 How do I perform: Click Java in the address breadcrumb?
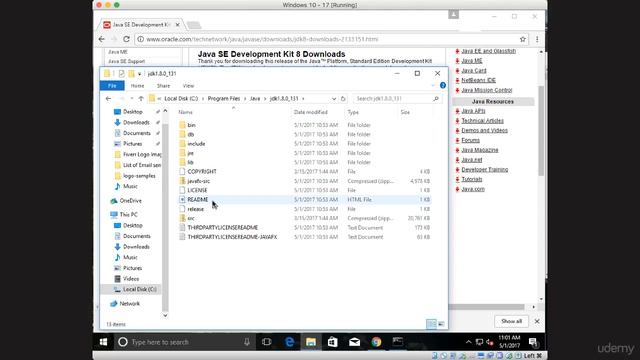[255, 99]
